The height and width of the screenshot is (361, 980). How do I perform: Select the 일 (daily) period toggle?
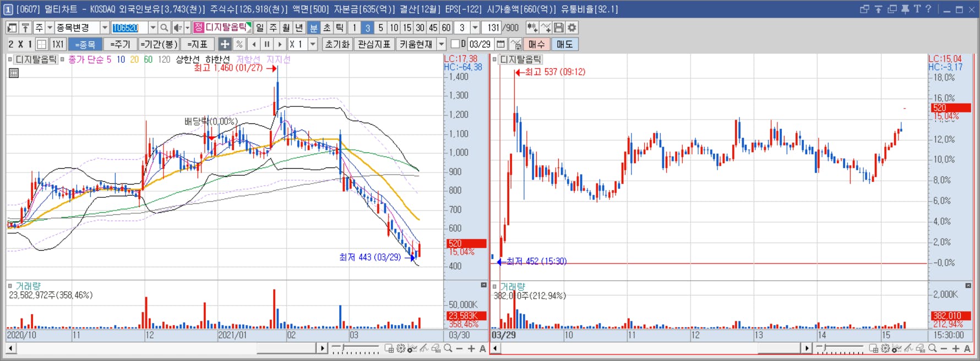pyautogui.click(x=260, y=28)
